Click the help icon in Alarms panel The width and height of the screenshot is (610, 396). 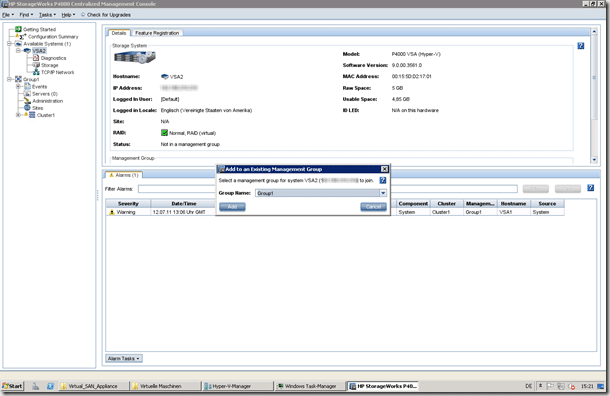point(591,188)
